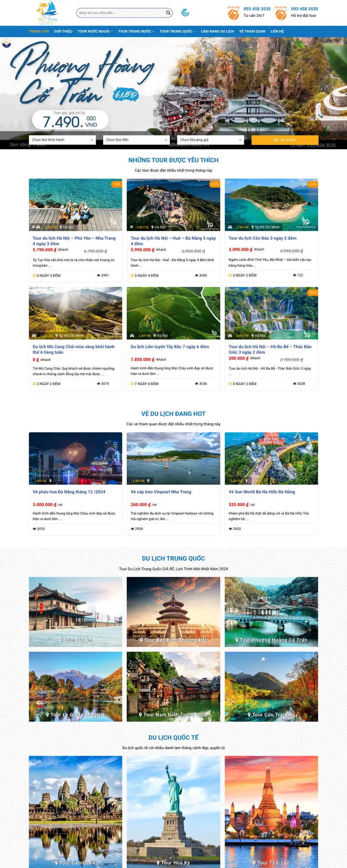Click the location pin on Côn Đảo card image
347x868 pixels.
pos(252,227)
